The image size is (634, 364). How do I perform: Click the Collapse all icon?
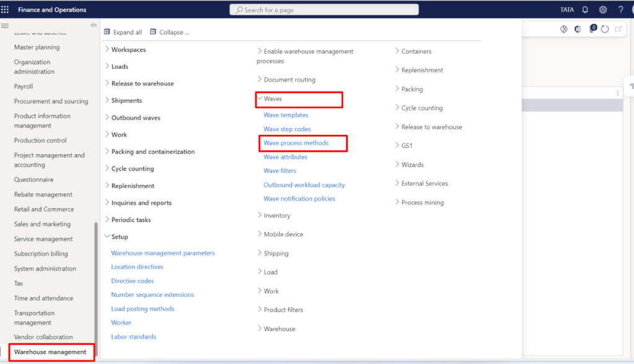[x=153, y=32]
